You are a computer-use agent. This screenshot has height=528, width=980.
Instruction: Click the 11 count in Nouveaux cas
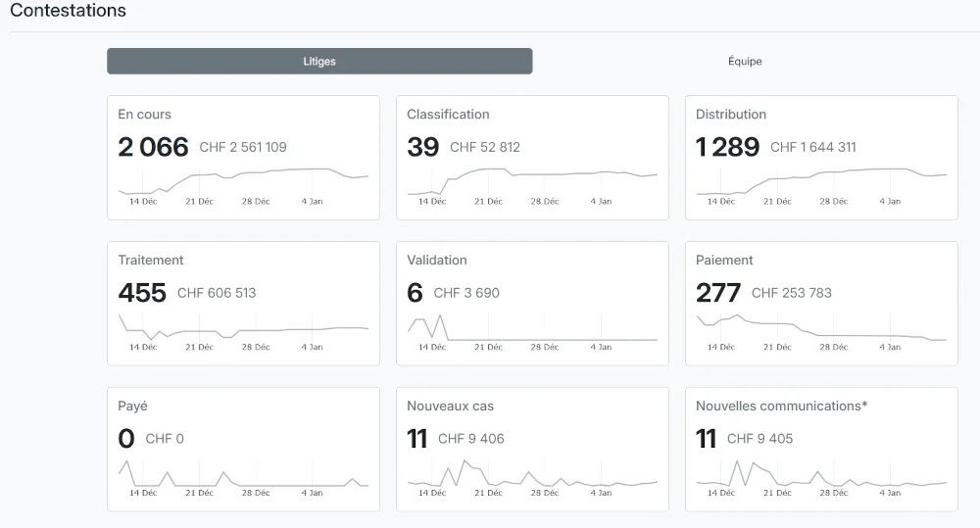(416, 439)
